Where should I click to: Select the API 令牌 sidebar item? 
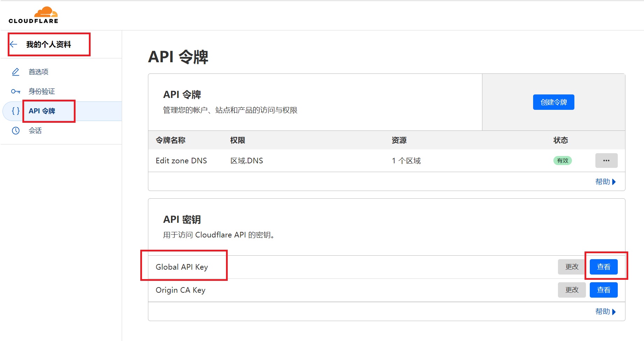(62, 111)
